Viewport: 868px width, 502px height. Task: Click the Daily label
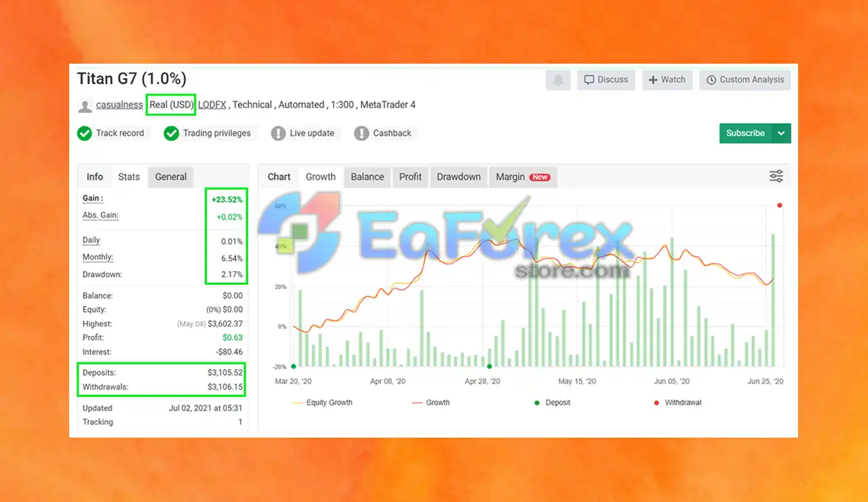tap(91, 240)
